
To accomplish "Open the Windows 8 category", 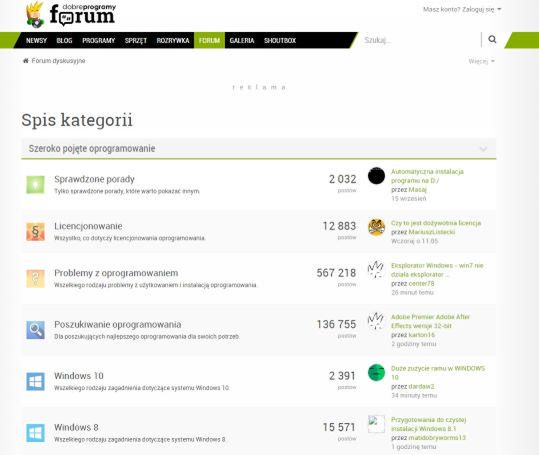I will point(76,427).
